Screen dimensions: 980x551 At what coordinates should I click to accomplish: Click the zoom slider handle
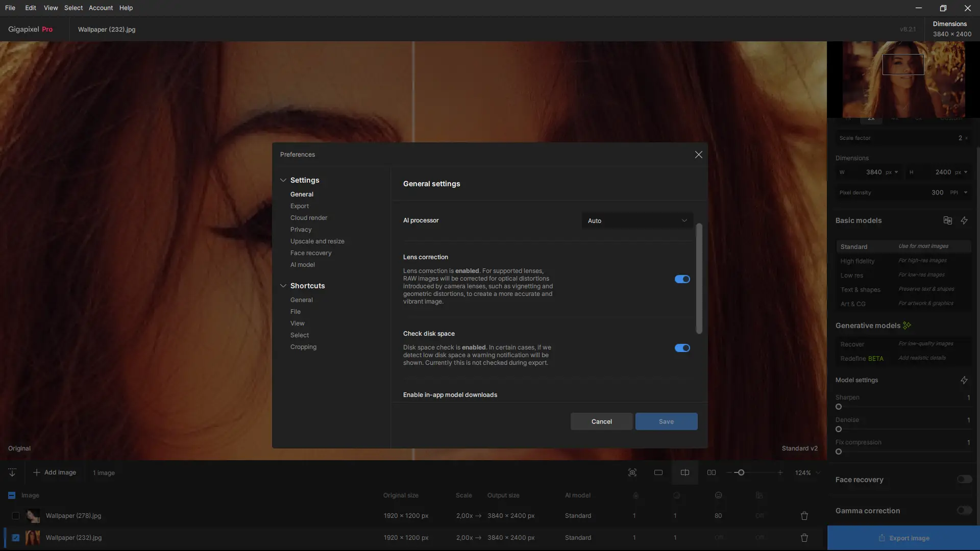click(x=741, y=472)
